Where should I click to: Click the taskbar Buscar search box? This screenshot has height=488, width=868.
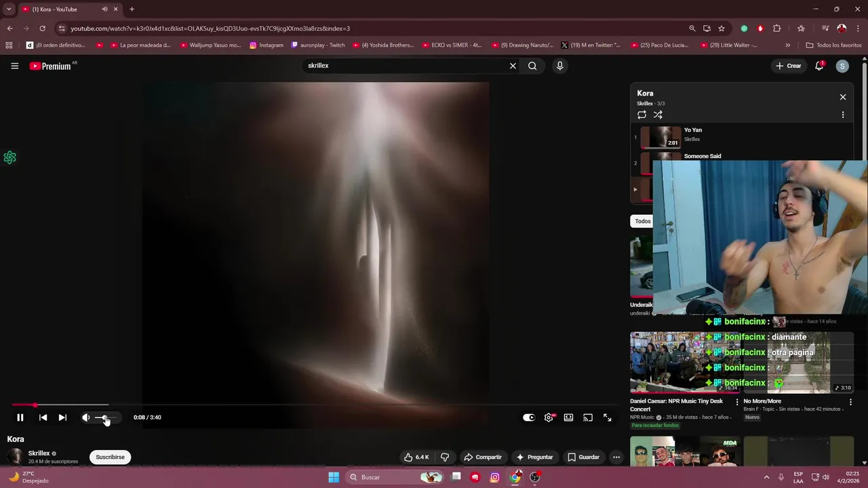pos(394,477)
